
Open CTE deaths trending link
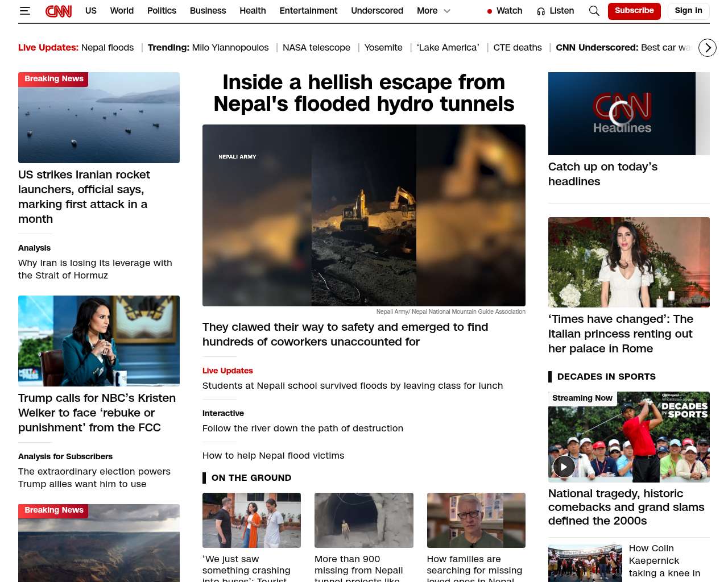(x=518, y=48)
